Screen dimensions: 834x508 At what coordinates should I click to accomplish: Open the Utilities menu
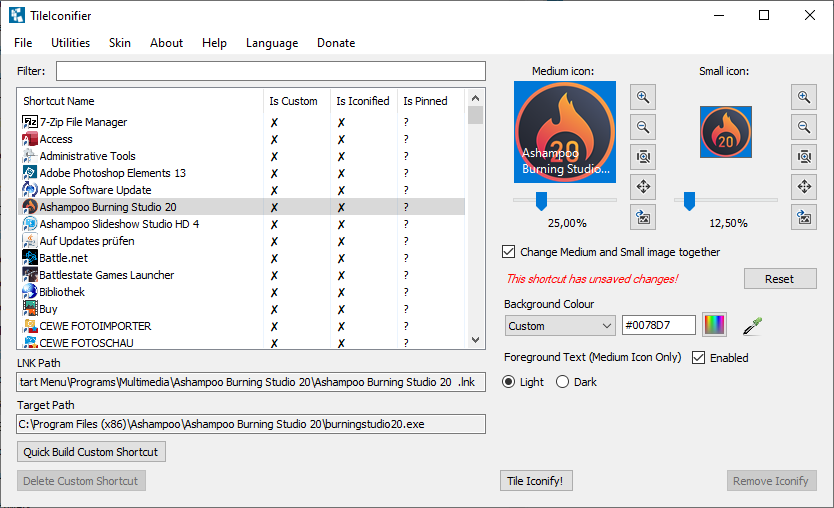pyautogui.click(x=70, y=43)
